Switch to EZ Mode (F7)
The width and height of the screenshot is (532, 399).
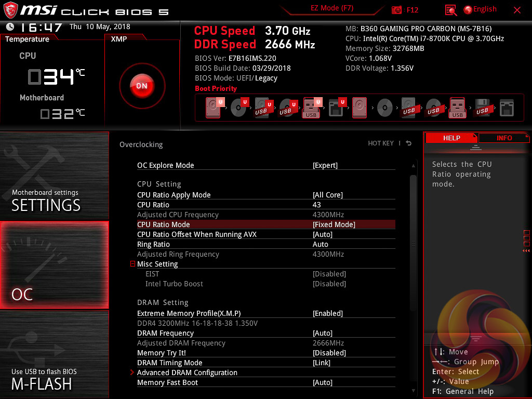pos(332,8)
